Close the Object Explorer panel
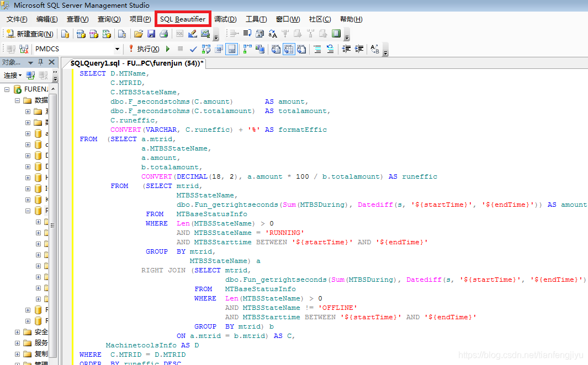588x365 pixels. [52, 62]
